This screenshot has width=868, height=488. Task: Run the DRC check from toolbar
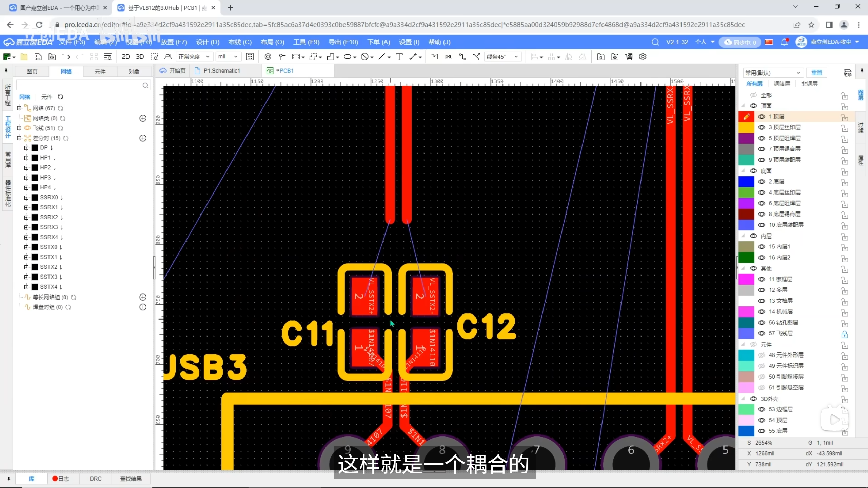tap(448, 57)
